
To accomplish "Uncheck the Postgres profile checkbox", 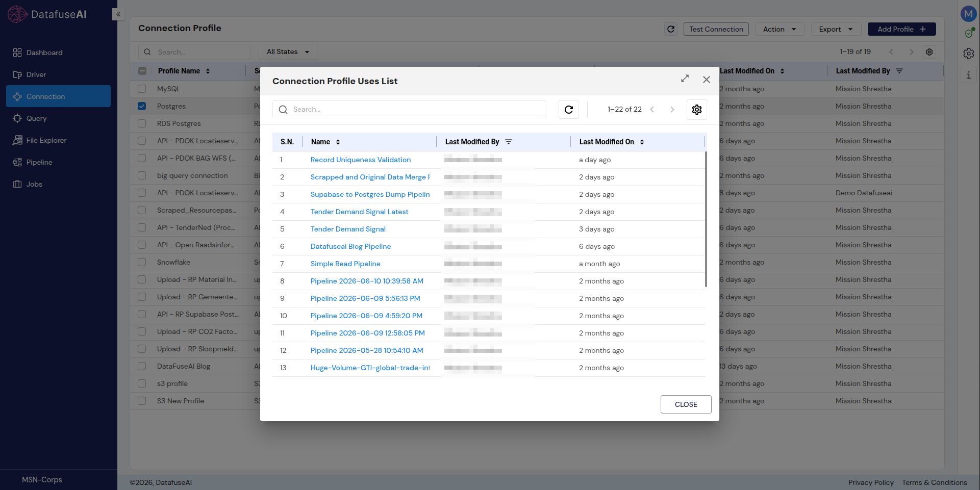I will [142, 106].
